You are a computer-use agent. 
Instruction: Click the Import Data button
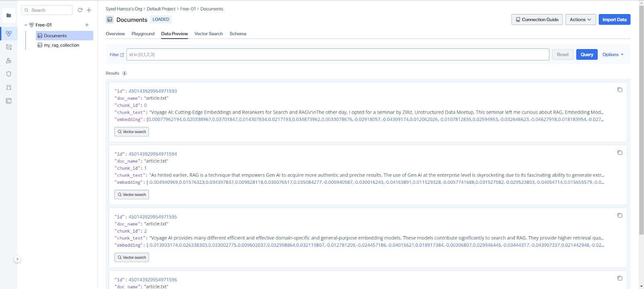point(614,19)
